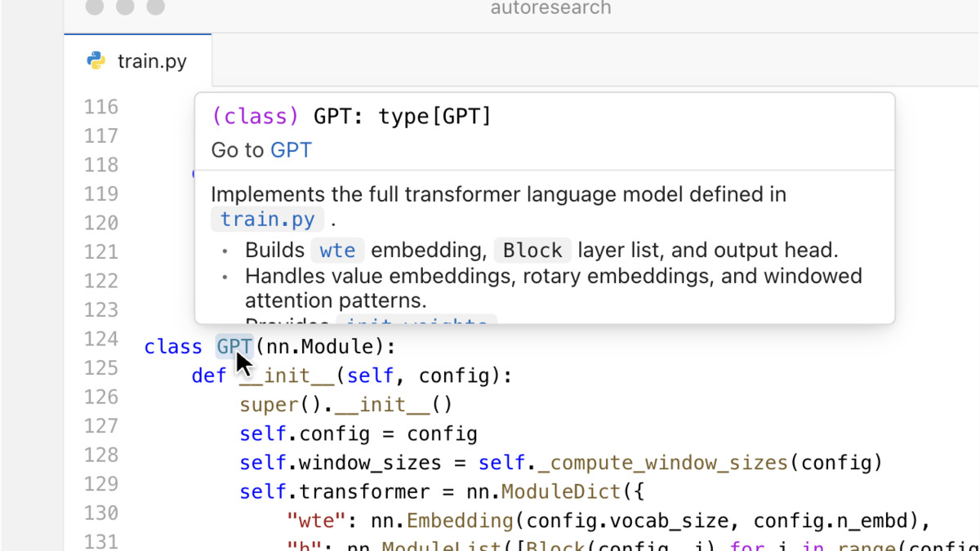Click the 'def' keyword on line 125
The image size is (980, 551).
click(x=210, y=376)
